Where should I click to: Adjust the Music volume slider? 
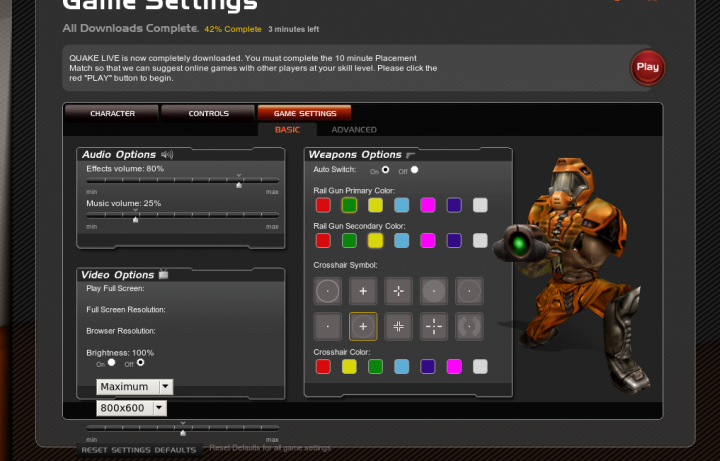[183, 215]
